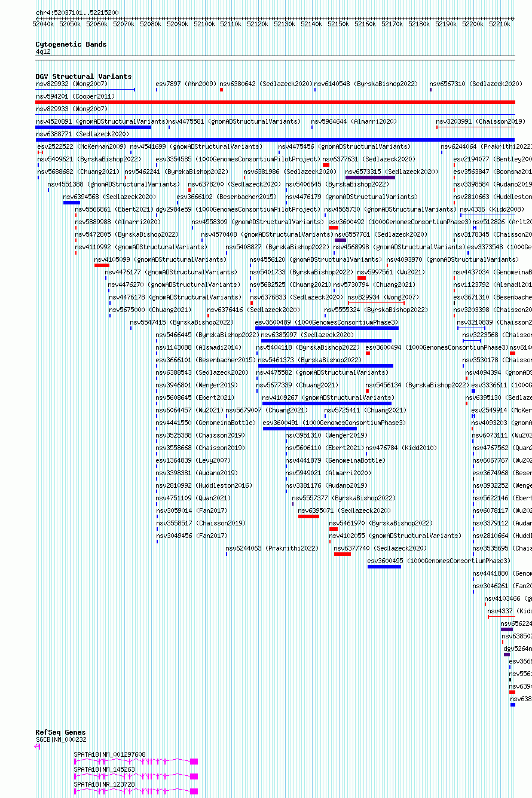The width and height of the screenshot is (532, 798).
Task: Click the 52200k ruler tick label
Action: click(x=472, y=24)
